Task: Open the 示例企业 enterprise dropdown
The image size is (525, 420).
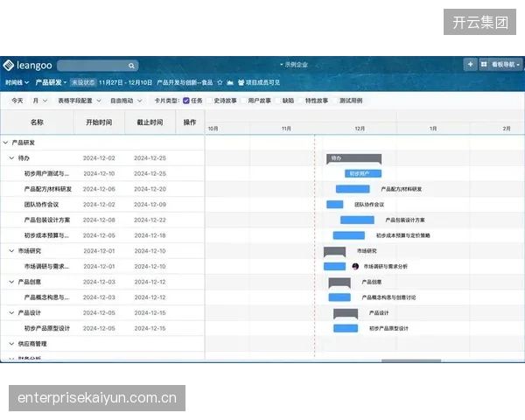Action: point(294,65)
